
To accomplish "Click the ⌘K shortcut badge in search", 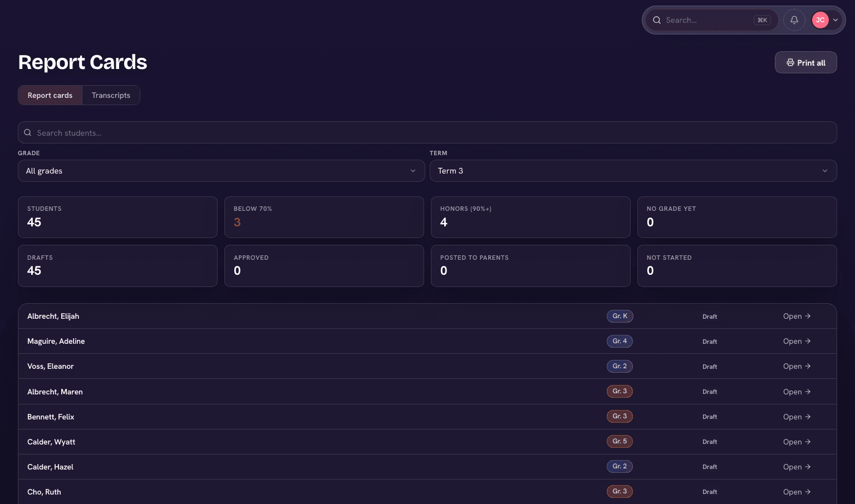I will [x=762, y=20].
